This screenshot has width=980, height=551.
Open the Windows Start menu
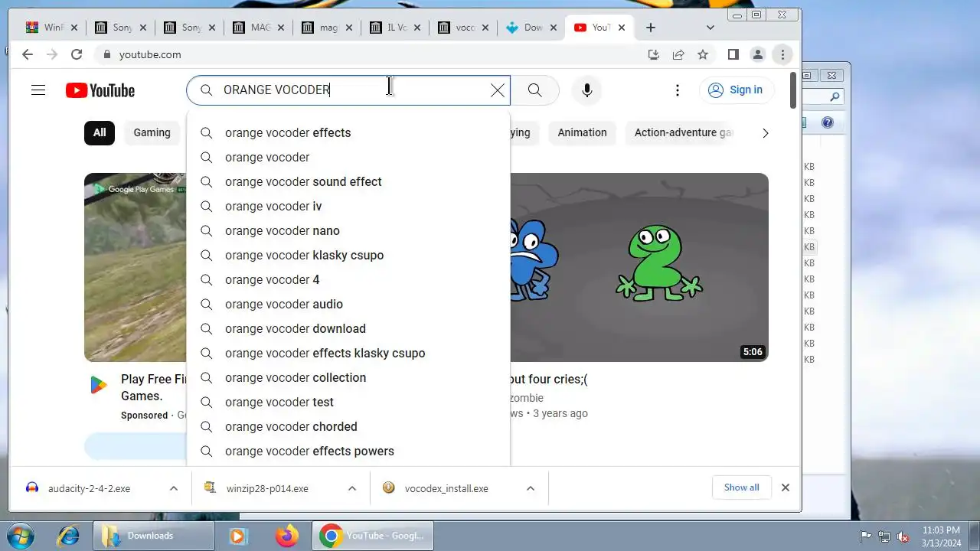click(19, 535)
